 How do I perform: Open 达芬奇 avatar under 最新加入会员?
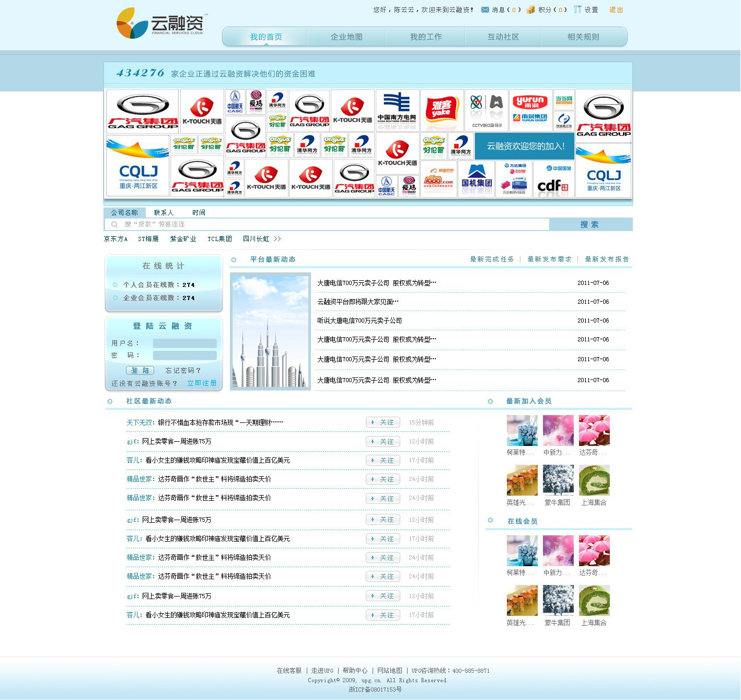point(594,430)
